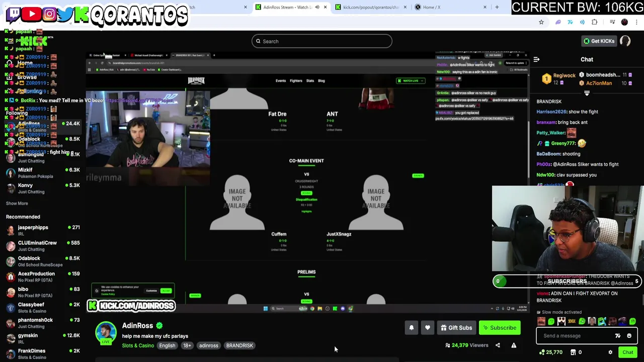Expand the gift leaderboard chevron
This screenshot has width=644, height=362.
(587, 94)
